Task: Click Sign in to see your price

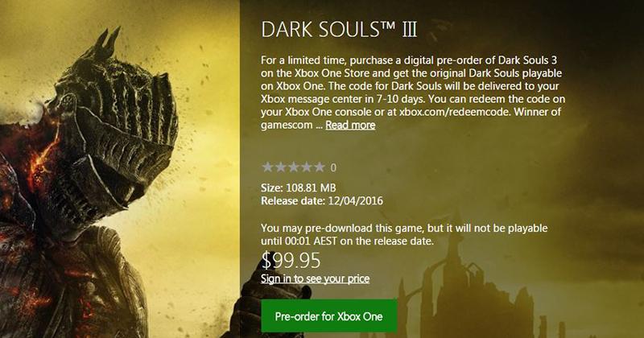Action: (x=315, y=279)
